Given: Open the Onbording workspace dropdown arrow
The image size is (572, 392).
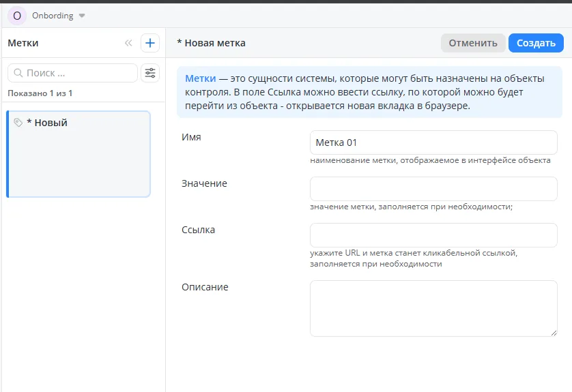Looking at the screenshot, I should 82,16.
